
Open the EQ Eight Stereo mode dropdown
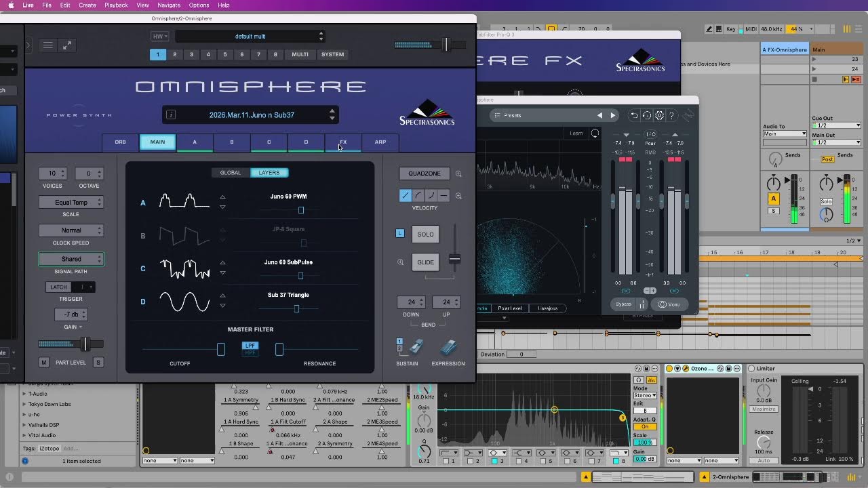645,395
